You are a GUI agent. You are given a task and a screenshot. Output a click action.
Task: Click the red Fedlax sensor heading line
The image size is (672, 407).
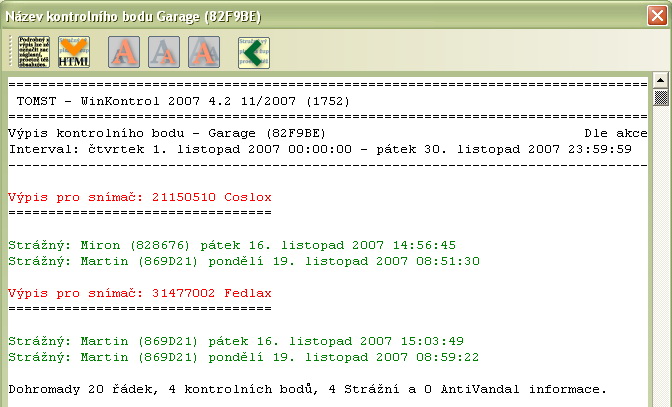point(139,291)
